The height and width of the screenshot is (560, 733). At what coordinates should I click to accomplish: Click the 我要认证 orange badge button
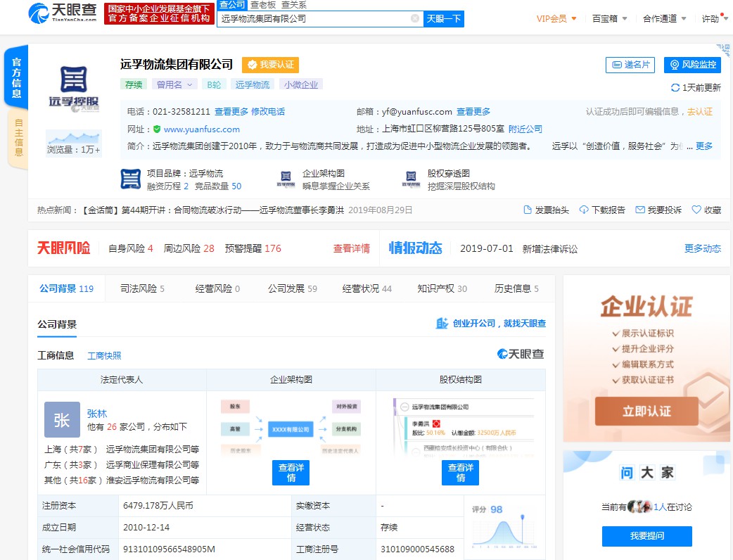[270, 65]
